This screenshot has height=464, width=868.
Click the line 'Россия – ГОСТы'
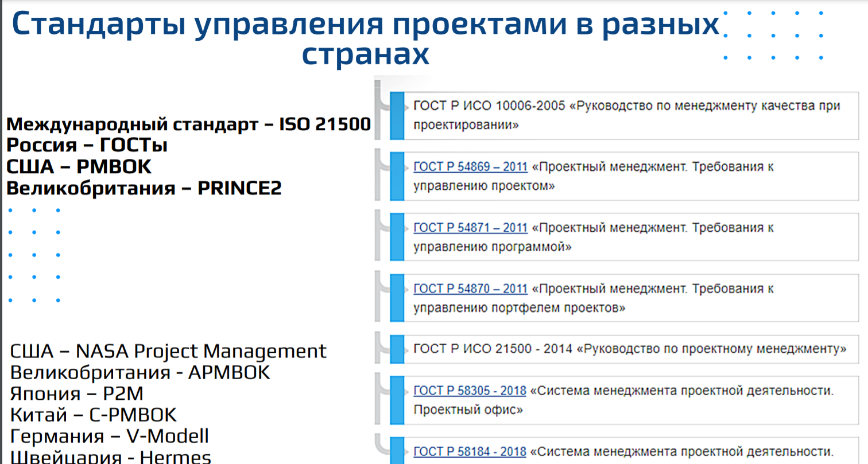pos(87,145)
